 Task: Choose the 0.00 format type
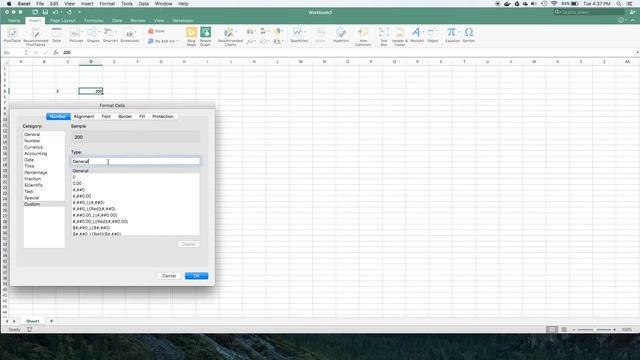pyautogui.click(x=136, y=183)
